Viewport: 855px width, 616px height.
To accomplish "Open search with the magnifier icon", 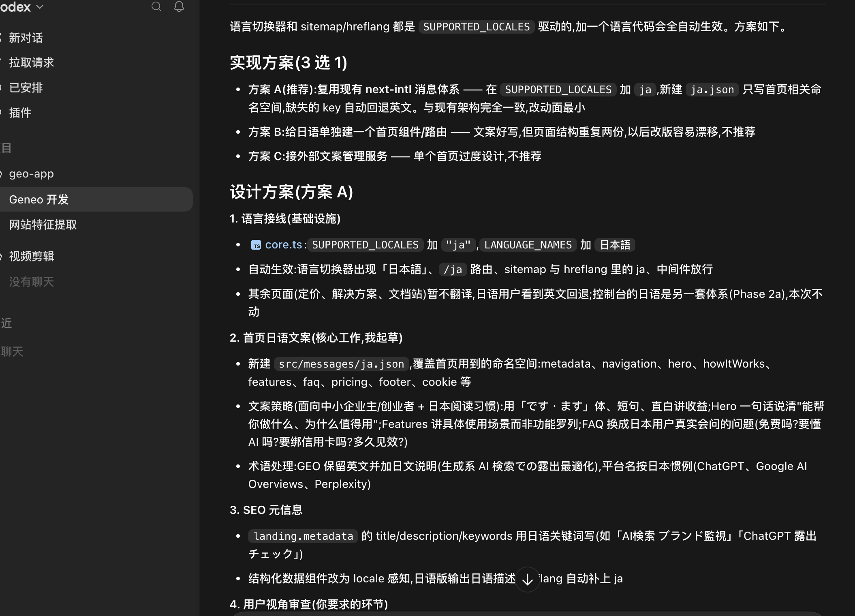I will click(x=156, y=6).
